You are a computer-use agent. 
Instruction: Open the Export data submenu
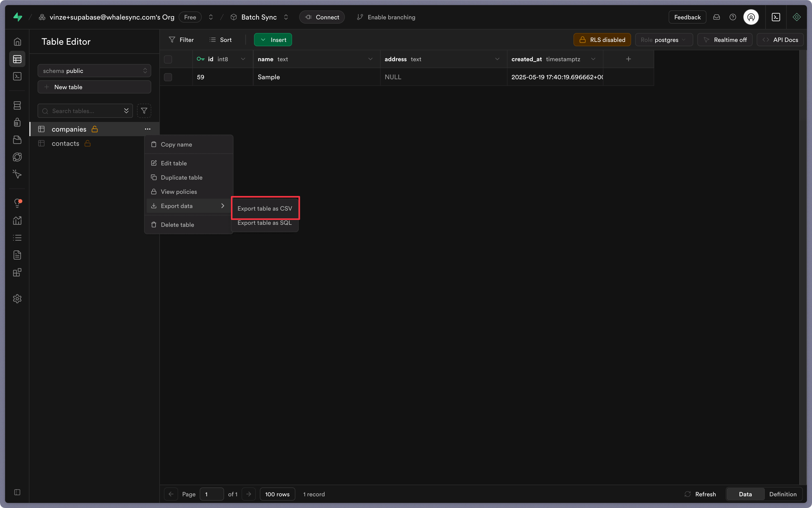[189, 206]
